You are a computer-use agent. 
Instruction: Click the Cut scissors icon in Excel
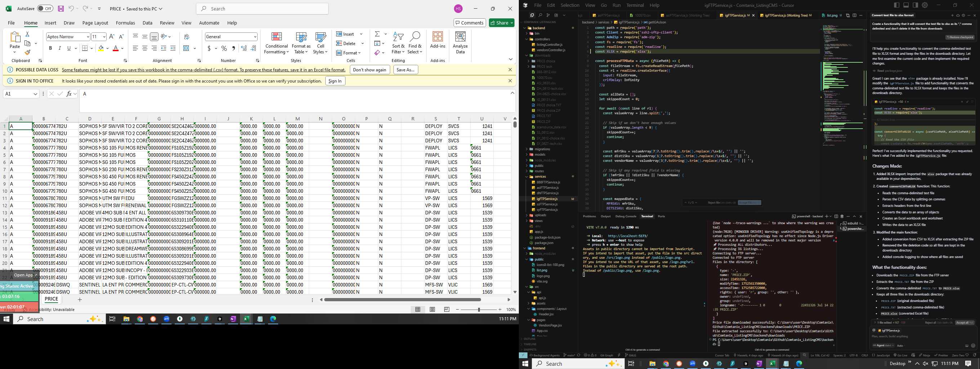point(27,34)
